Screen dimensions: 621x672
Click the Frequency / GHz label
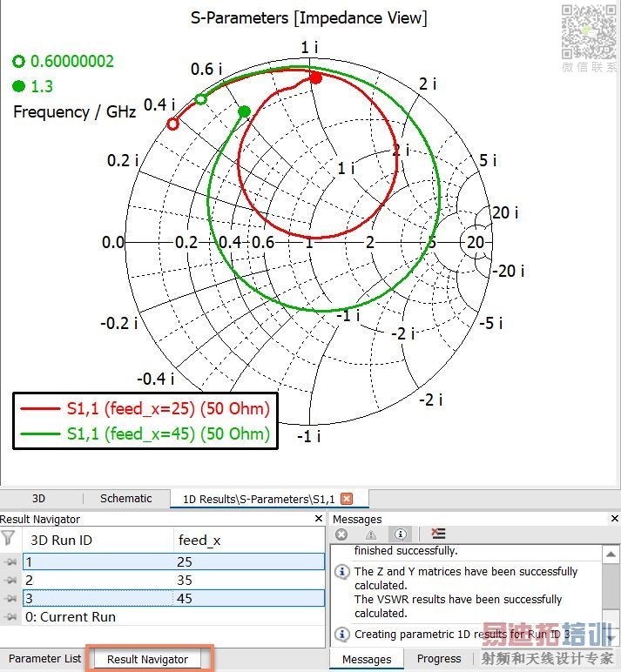75,112
